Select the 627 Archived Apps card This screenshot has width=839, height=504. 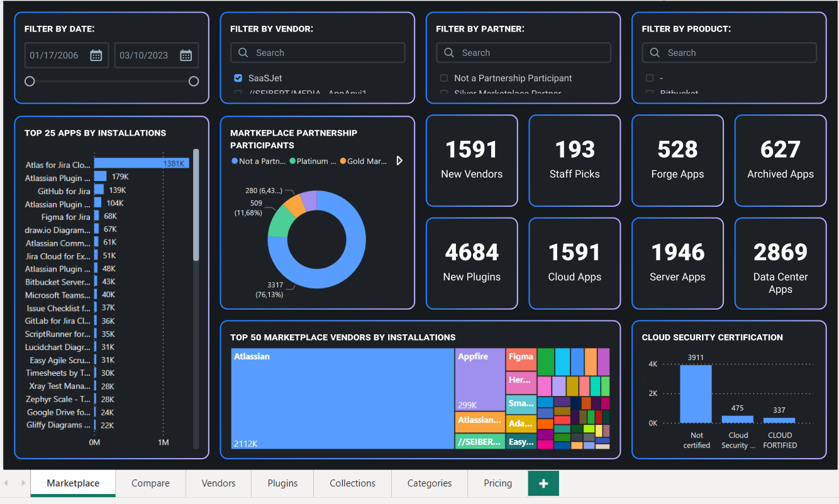(x=781, y=160)
